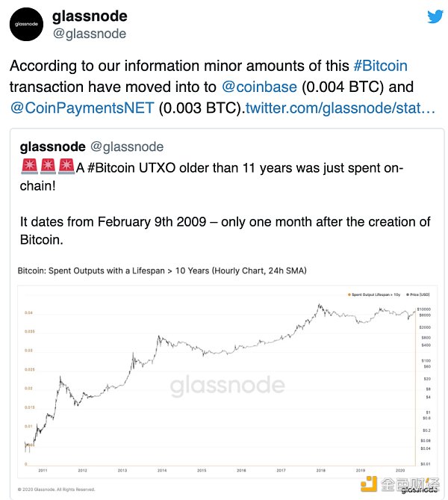This screenshot has height=500, width=448.
Task: Toggle the Price [USD] legend entry
Action: [420, 294]
